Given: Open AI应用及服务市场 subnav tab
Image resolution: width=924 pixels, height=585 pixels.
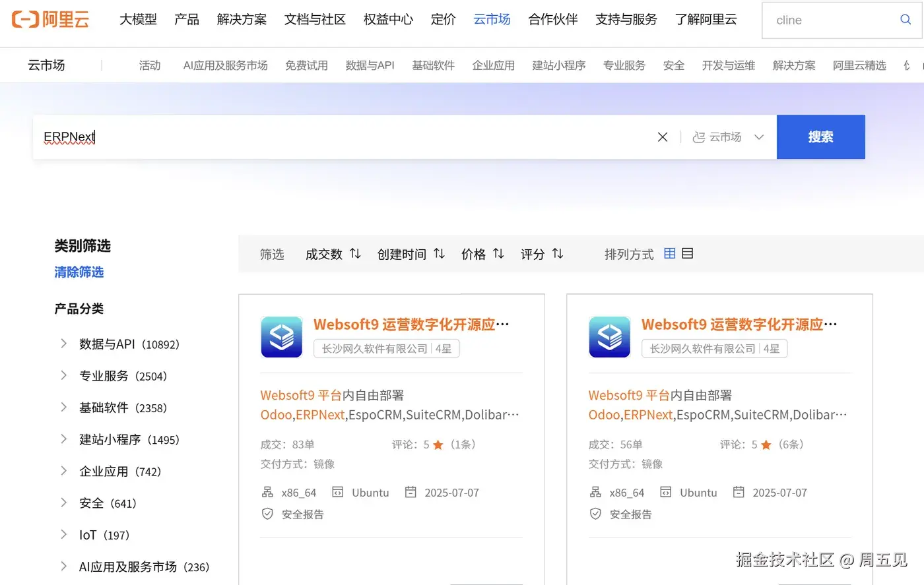Looking at the screenshot, I should (226, 65).
